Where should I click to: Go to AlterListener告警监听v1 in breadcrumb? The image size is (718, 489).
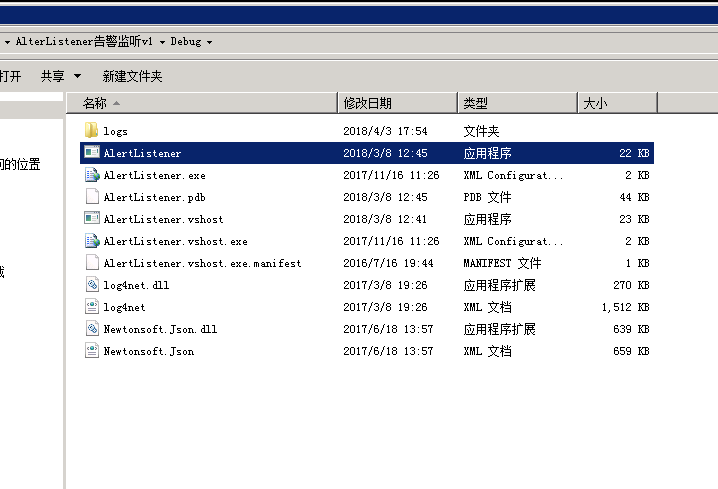coord(84,42)
